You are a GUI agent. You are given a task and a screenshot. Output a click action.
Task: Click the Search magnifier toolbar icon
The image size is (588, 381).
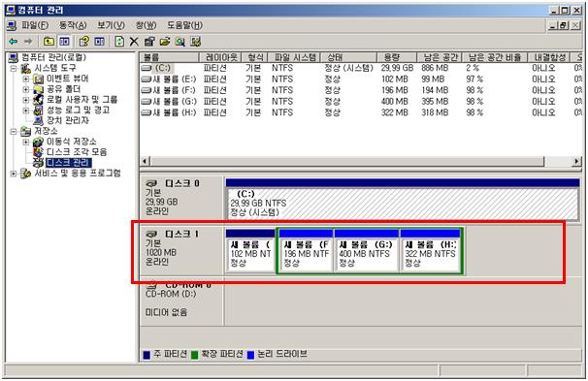[x=180, y=42]
